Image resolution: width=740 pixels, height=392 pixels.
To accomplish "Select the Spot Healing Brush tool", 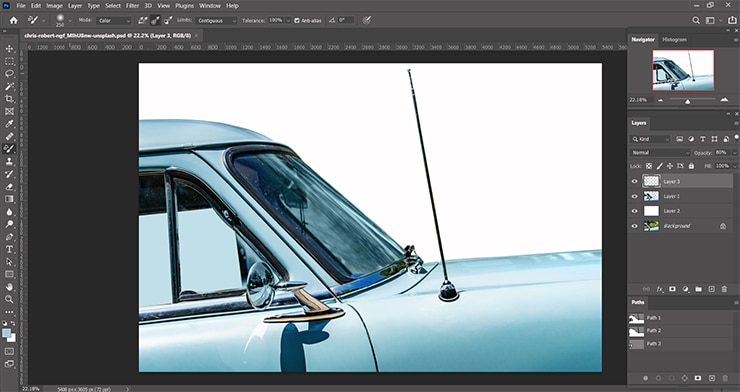I will [9, 136].
